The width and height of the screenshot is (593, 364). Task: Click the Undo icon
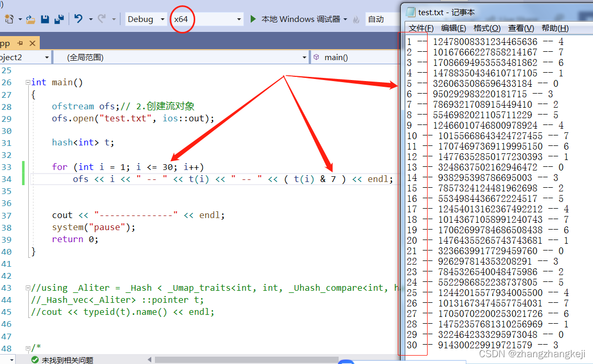79,18
